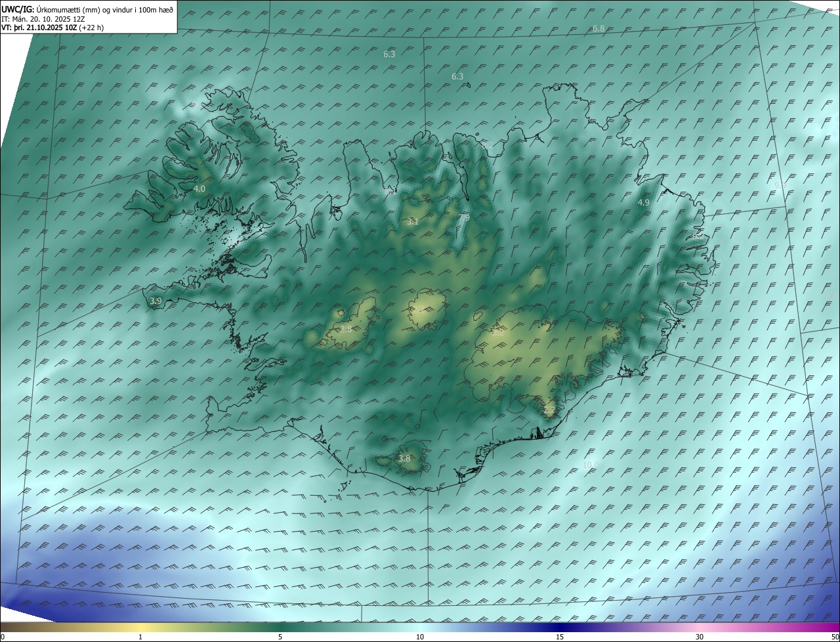Image resolution: width=840 pixels, height=642 pixels.
Task: Click the 10.0 value off the south coast
Action: [x=591, y=465]
